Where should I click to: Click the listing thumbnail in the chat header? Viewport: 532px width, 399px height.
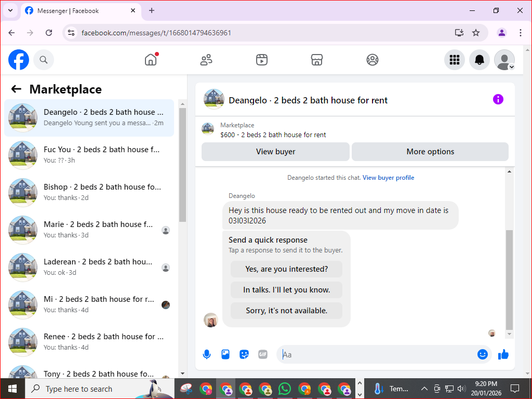(x=214, y=99)
